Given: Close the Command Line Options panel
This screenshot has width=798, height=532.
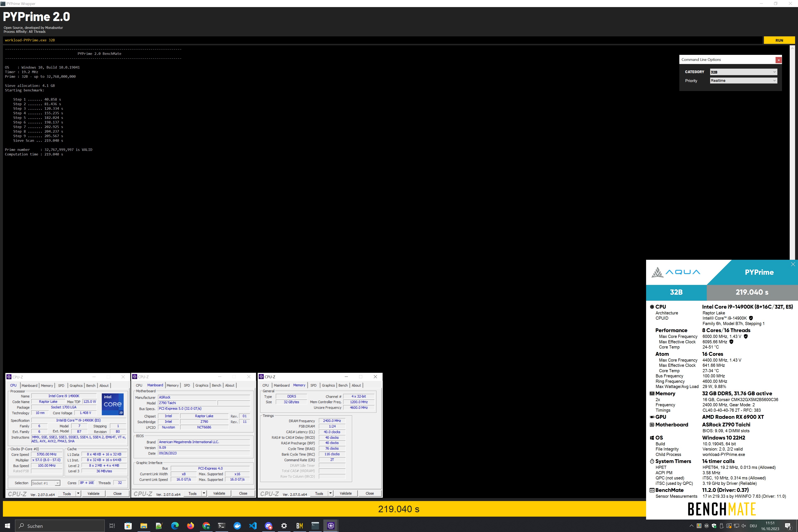Looking at the screenshot, I should 779,60.
